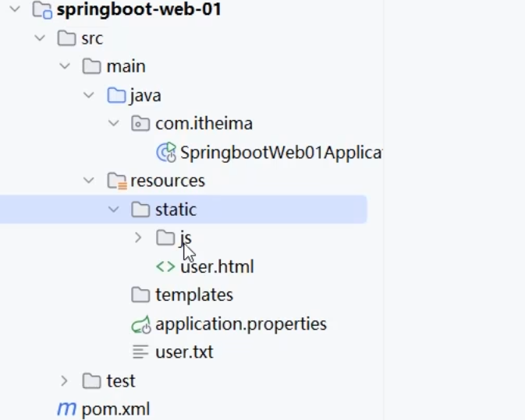This screenshot has width=525, height=420.
Task: Collapse the resources folder chevron
Action: coord(89,181)
